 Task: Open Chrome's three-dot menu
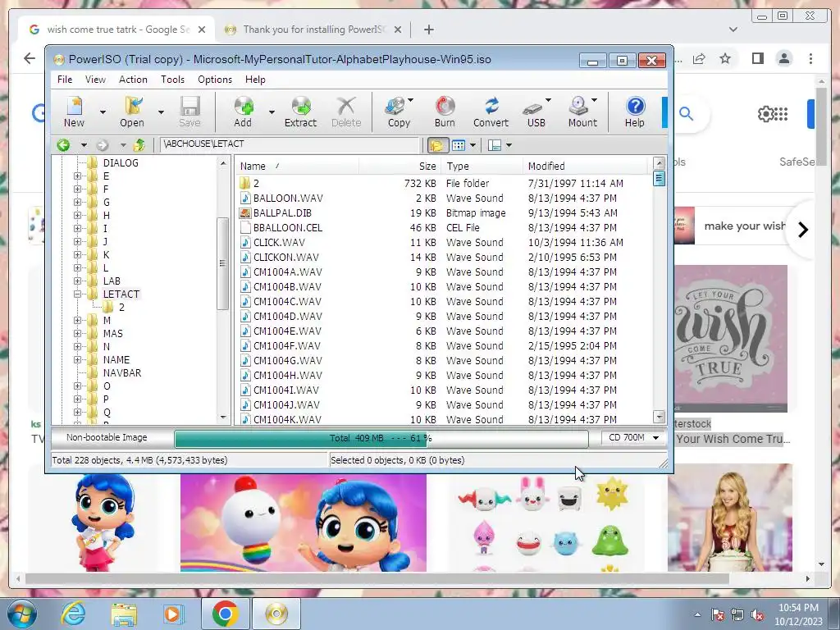[x=810, y=58]
